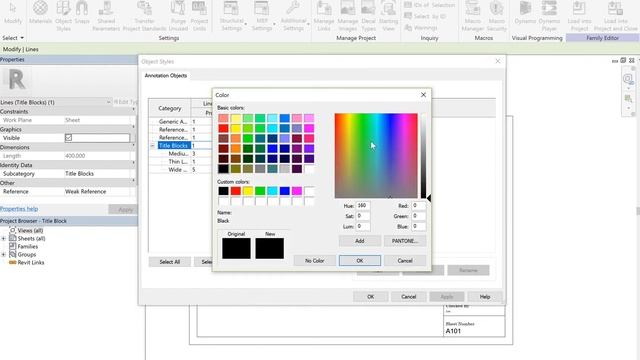Switch to the Annotation Objects tab
This screenshot has width=640, height=360.
pyautogui.click(x=166, y=76)
